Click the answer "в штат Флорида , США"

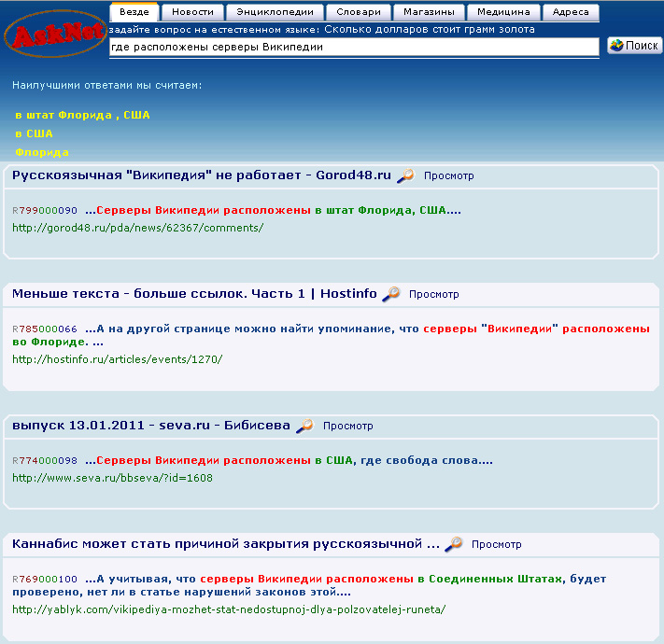82,115
